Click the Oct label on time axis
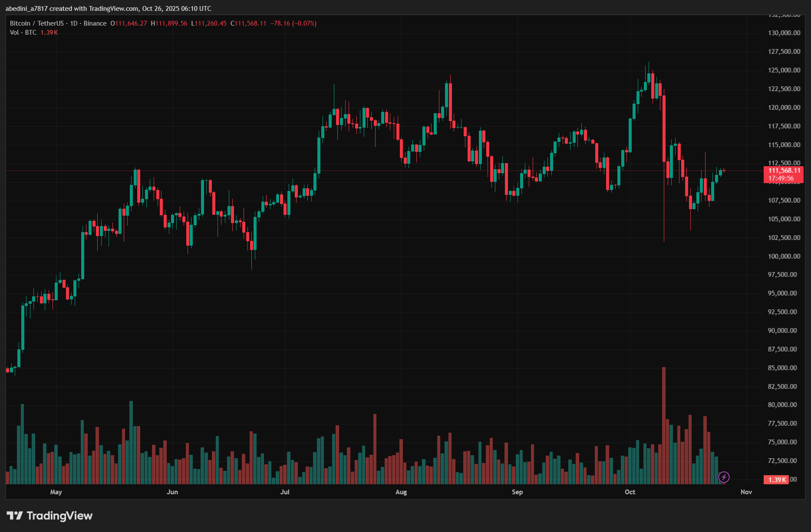The width and height of the screenshot is (811, 532). [630, 492]
